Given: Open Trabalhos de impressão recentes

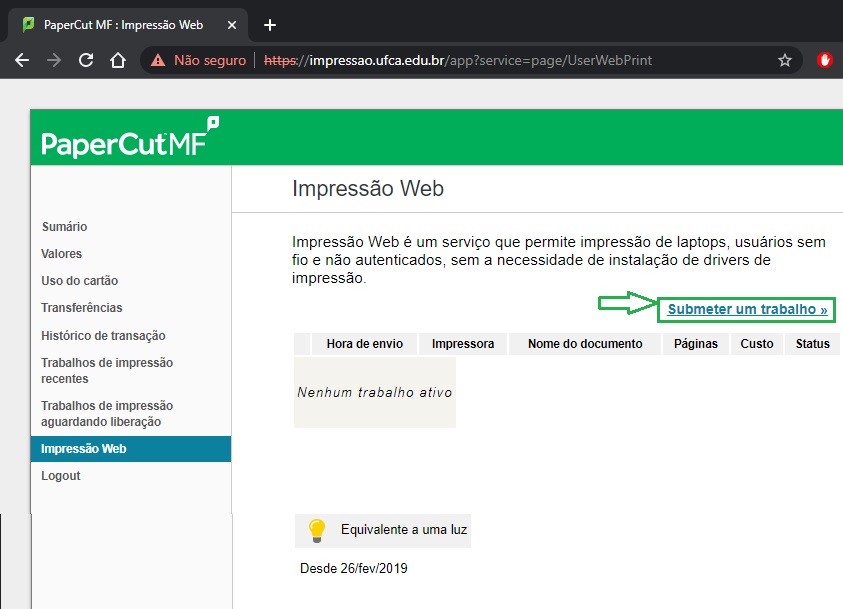Looking at the screenshot, I should pyautogui.click(x=107, y=370).
